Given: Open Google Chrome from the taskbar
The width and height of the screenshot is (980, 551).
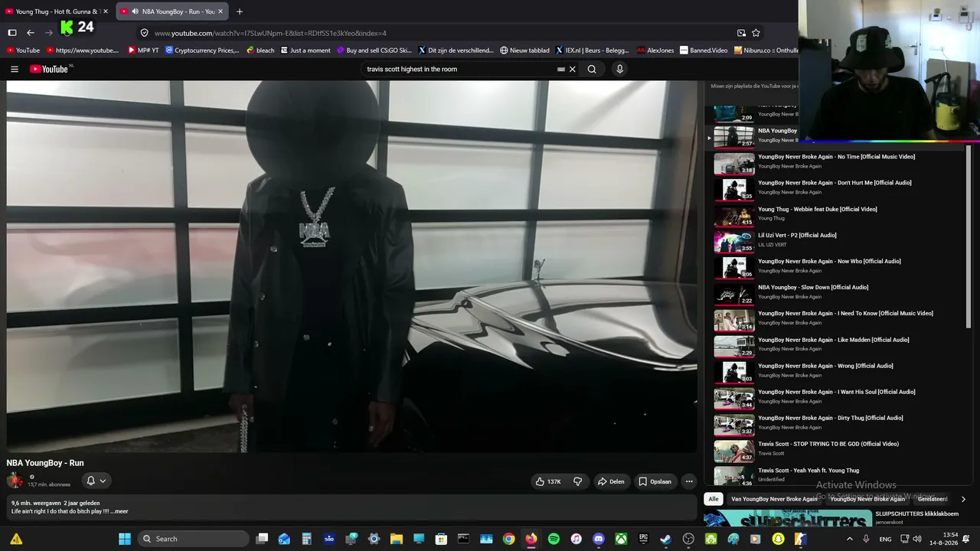Looking at the screenshot, I should point(508,539).
